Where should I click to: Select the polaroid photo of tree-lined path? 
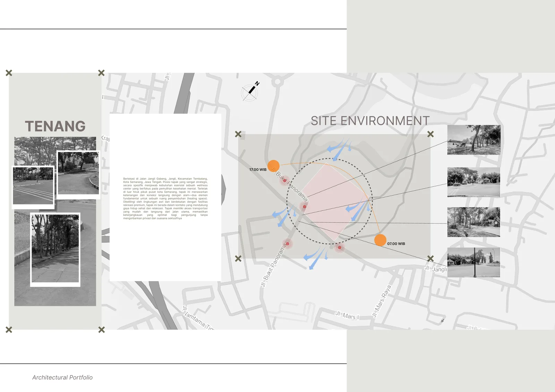coord(55,250)
